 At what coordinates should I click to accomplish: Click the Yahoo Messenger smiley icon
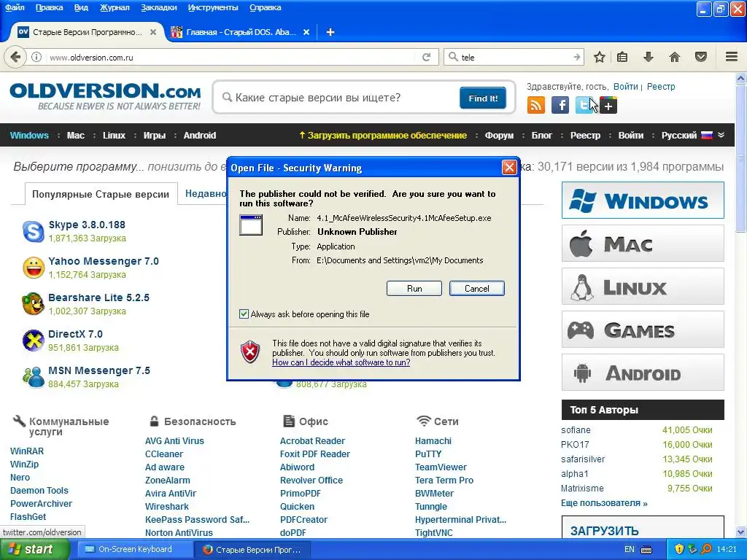click(x=34, y=268)
